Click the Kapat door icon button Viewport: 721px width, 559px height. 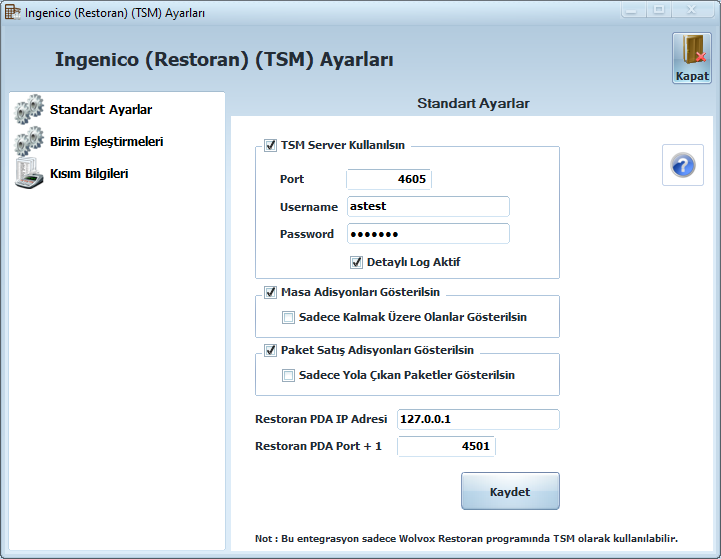point(692,58)
